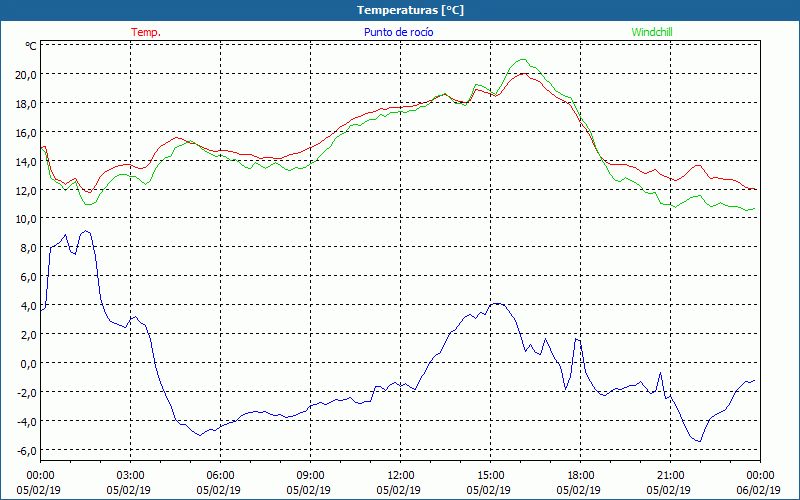Click the 4,0 y-axis value
Viewport: 800px width, 500px height.
(29, 306)
